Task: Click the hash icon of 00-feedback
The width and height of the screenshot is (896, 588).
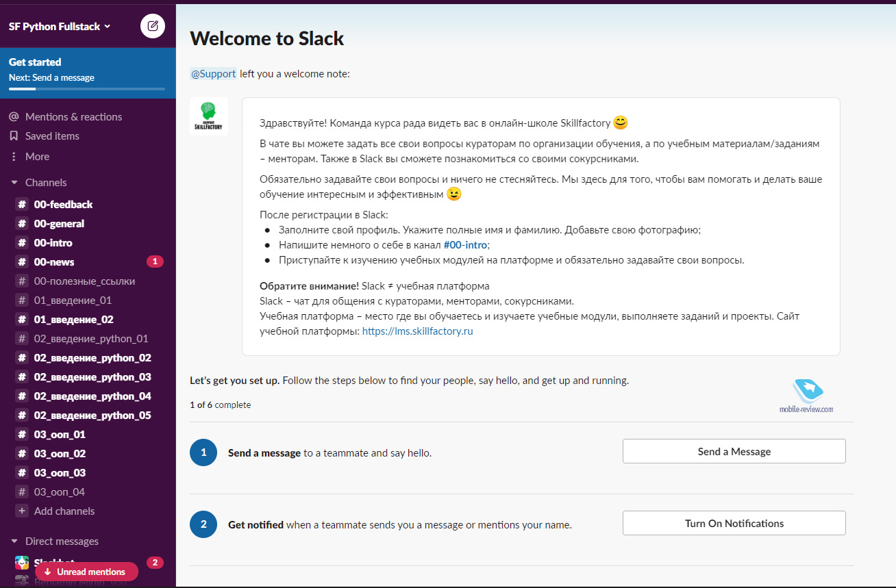Action: 22,205
